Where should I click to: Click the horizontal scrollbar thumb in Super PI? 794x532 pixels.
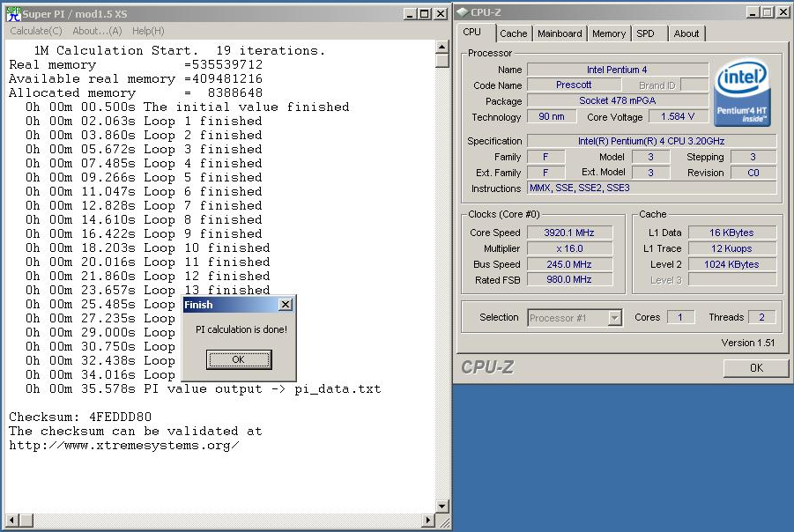click(26, 520)
